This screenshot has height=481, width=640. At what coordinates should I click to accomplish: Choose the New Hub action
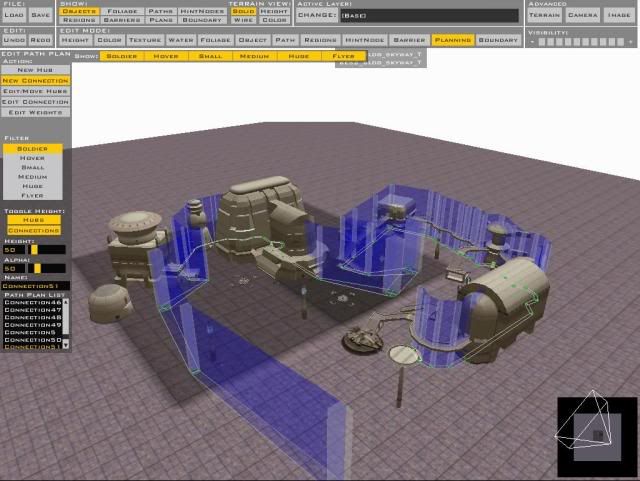click(36, 70)
